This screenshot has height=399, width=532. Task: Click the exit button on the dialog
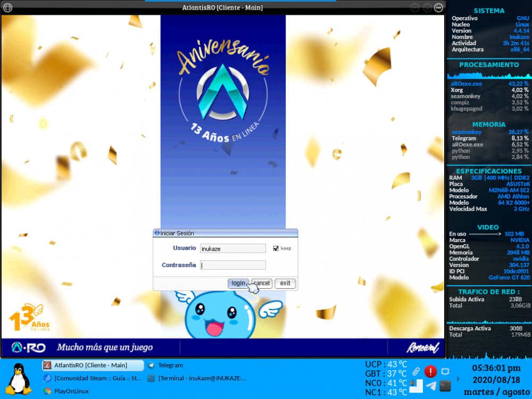pyautogui.click(x=285, y=283)
